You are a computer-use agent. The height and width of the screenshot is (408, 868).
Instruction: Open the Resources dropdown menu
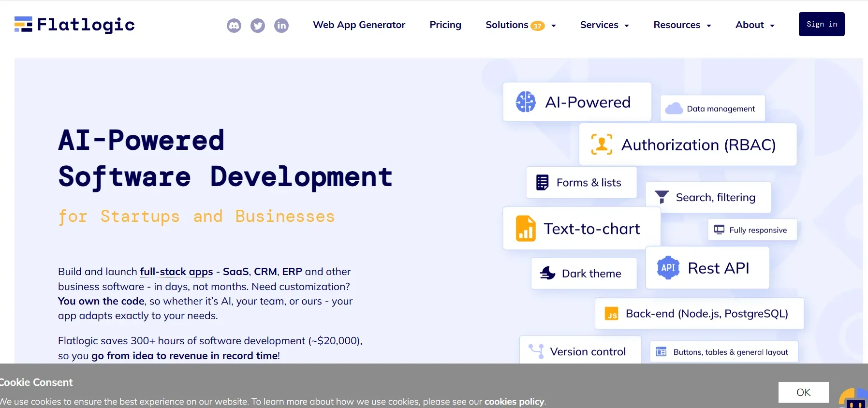682,25
